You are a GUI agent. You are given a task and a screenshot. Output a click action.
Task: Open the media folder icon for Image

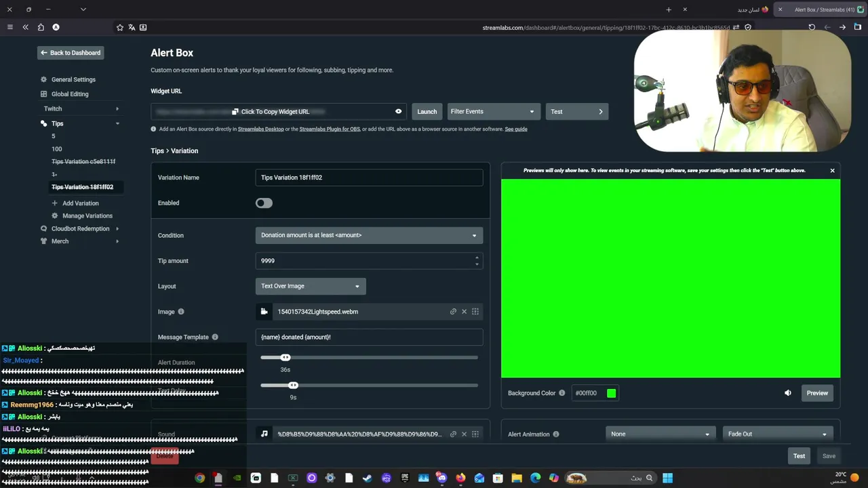pyautogui.click(x=264, y=312)
